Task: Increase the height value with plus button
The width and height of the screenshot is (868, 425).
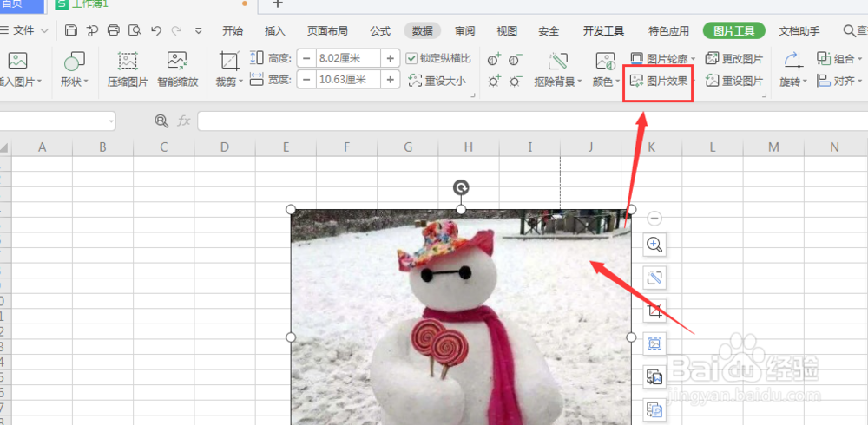Action: [391, 58]
